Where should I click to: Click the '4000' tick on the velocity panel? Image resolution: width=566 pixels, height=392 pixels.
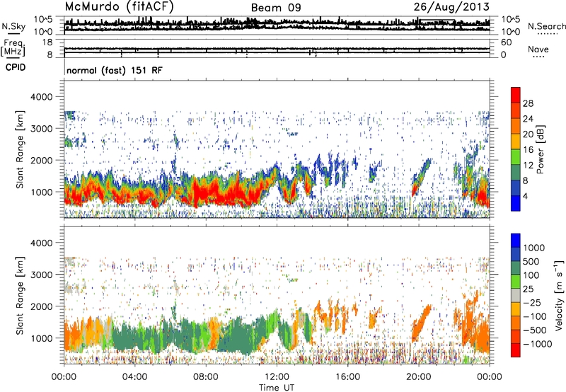pos(42,243)
